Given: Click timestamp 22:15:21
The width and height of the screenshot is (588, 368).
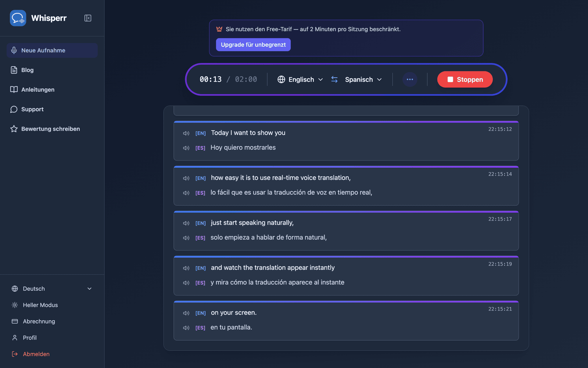Looking at the screenshot, I should 500,309.
